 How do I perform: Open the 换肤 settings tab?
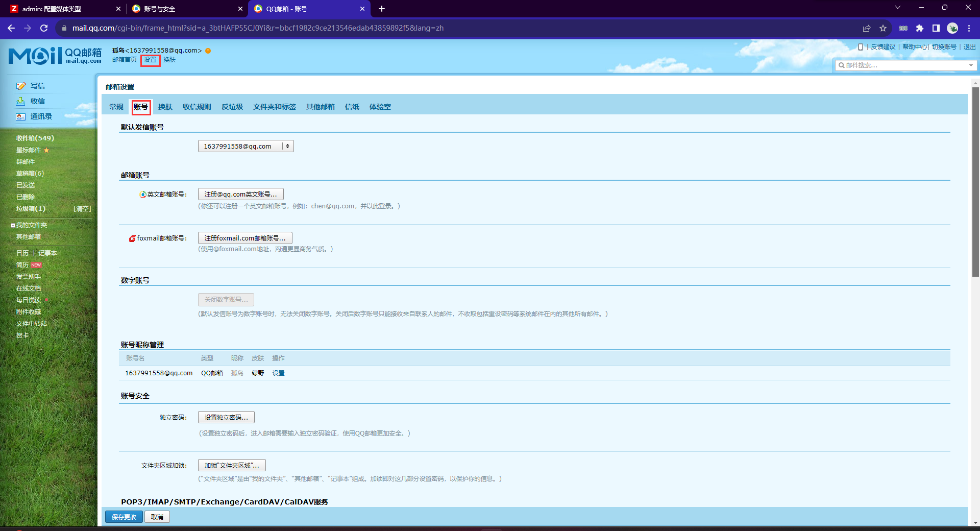click(x=165, y=107)
